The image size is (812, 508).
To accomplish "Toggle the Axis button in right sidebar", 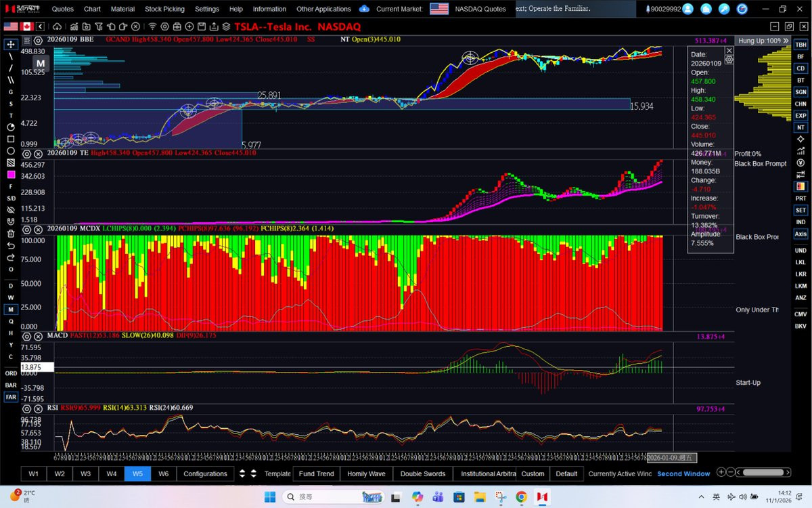I will pos(800,234).
